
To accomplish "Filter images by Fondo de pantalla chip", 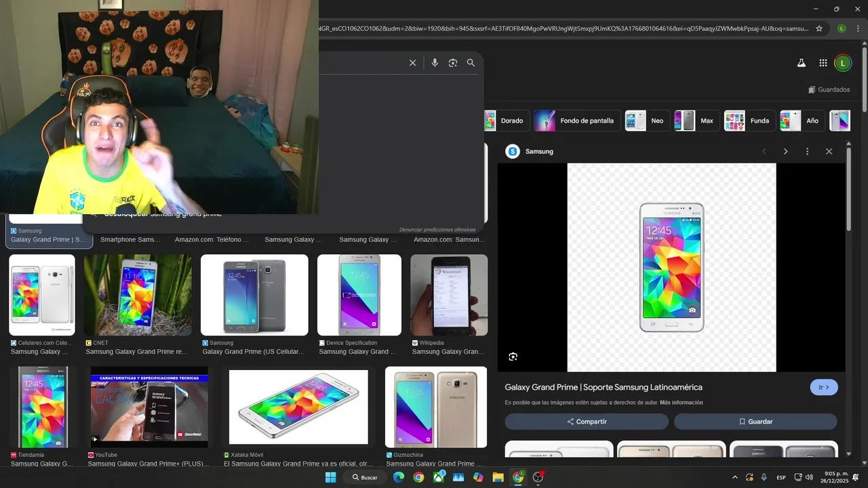I will click(576, 121).
